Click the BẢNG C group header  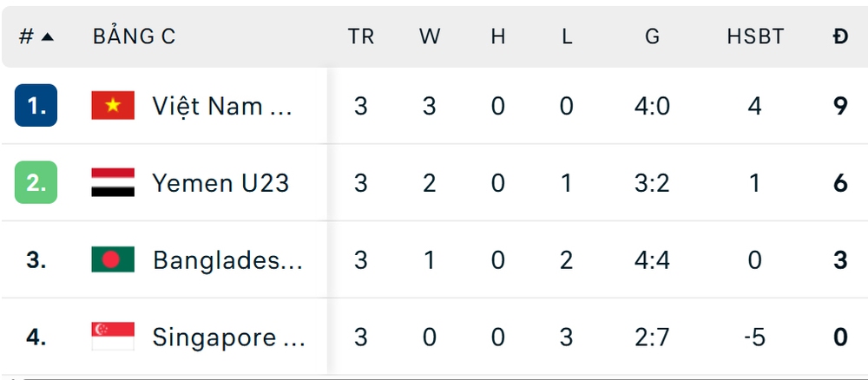[135, 36]
